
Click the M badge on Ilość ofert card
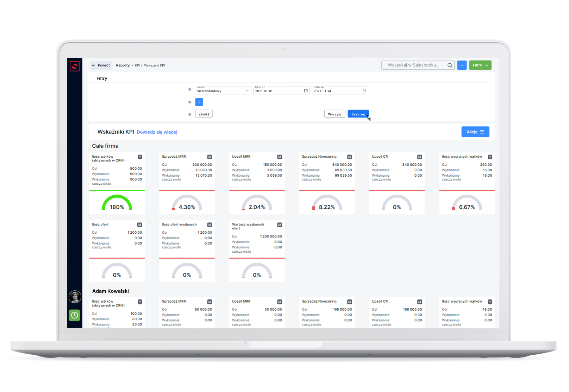tap(140, 225)
